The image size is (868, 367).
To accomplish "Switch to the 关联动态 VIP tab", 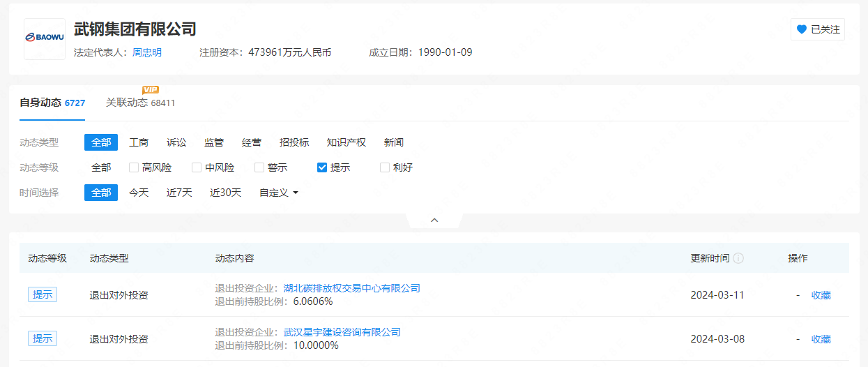I will point(139,103).
